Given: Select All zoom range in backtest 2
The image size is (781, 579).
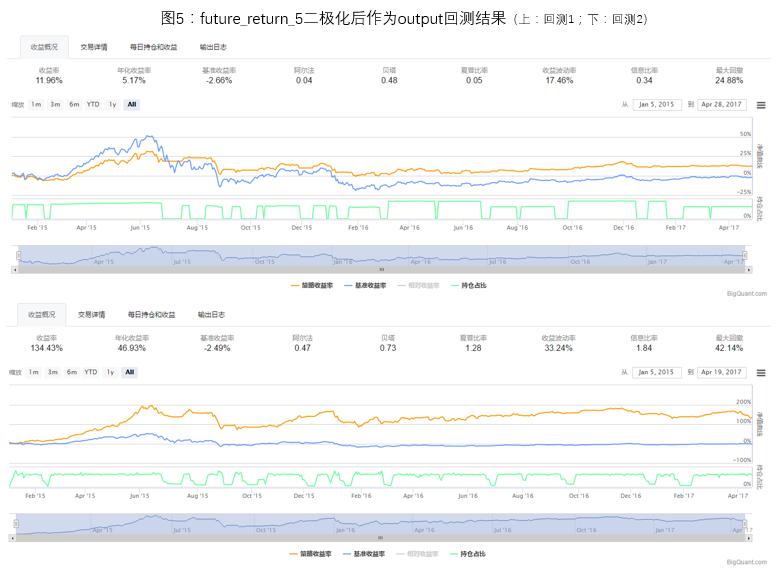Looking at the screenshot, I should click(x=130, y=372).
